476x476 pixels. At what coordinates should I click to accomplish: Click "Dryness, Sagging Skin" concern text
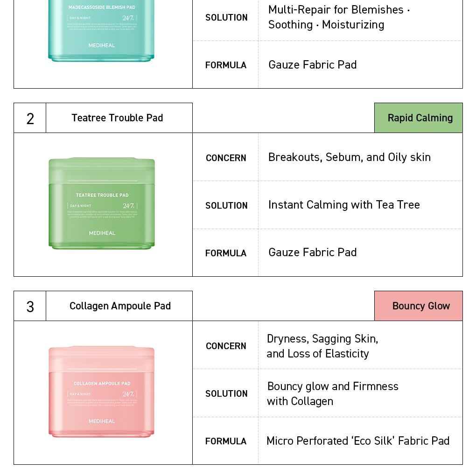tap(322, 339)
